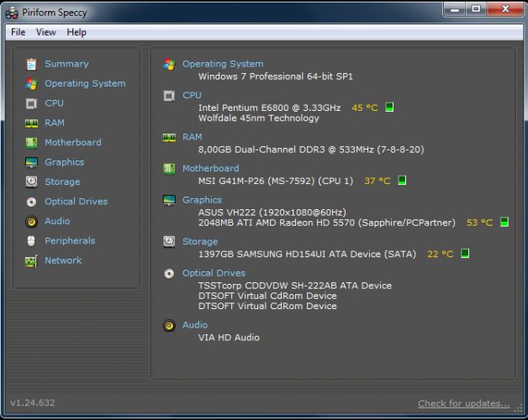
Task: Click the CPU temperature status indicator icon
Action: tap(389, 108)
